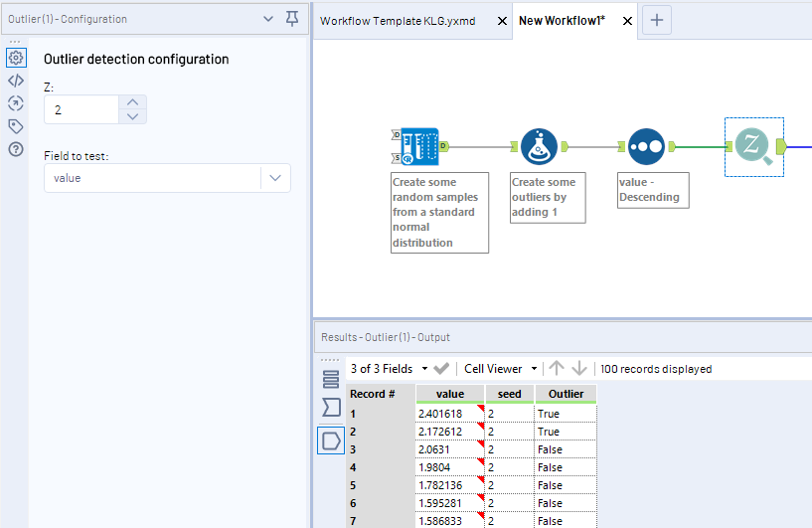The image size is (812, 528).
Task: Increase the Z value with up arrow
Action: (132, 102)
